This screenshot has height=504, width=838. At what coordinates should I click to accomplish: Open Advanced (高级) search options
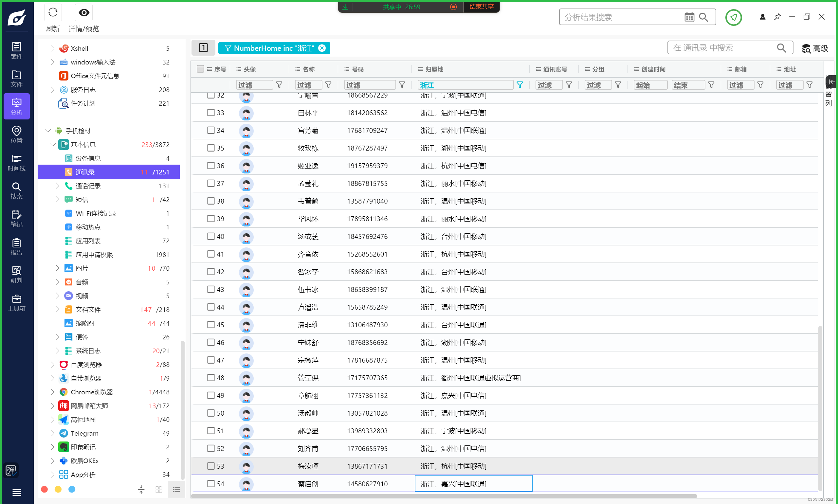coord(815,48)
